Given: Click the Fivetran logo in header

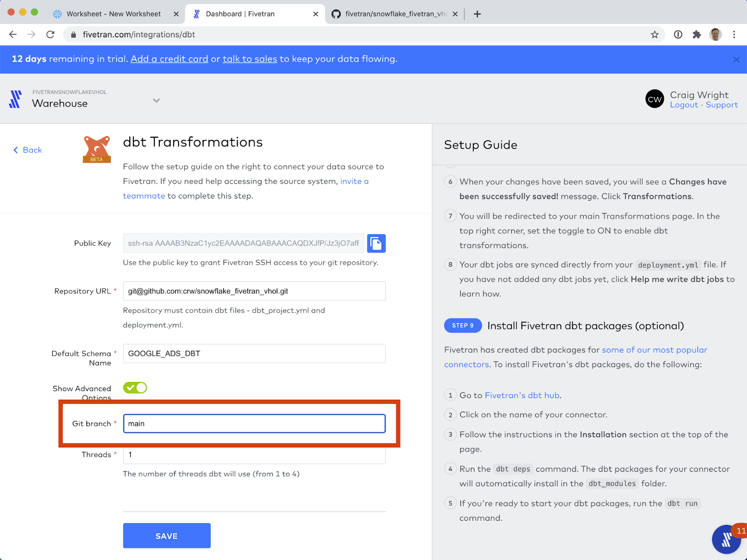Looking at the screenshot, I should (15, 99).
